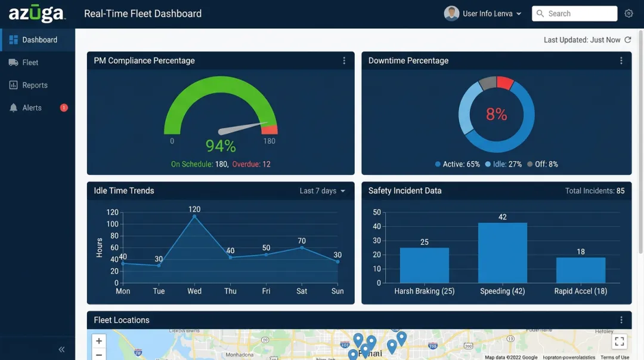Open the Fleet sidebar item
Image resolution: width=644 pixels, height=360 pixels.
click(38, 63)
